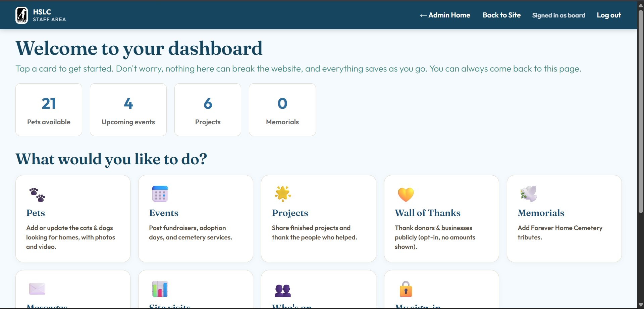The width and height of the screenshot is (644, 309).
Task: Click the scrollbar down arrow
Action: click(x=641, y=305)
